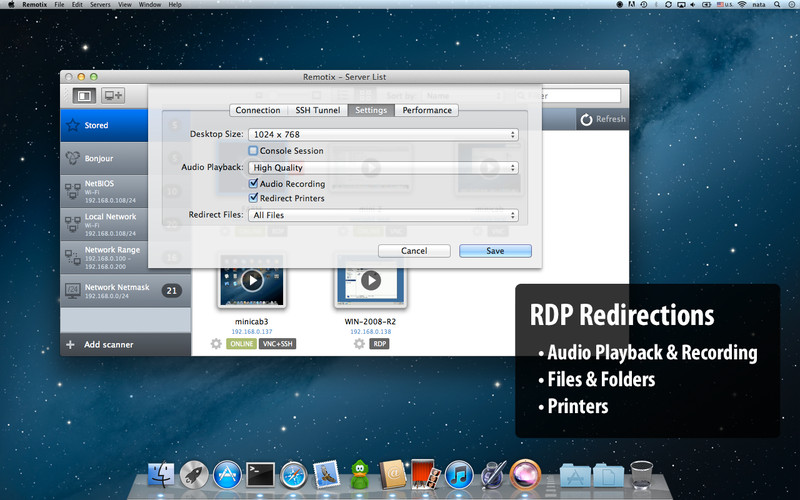Click the Add scanner label
Image resolution: width=800 pixels, height=500 pixels.
[109, 345]
